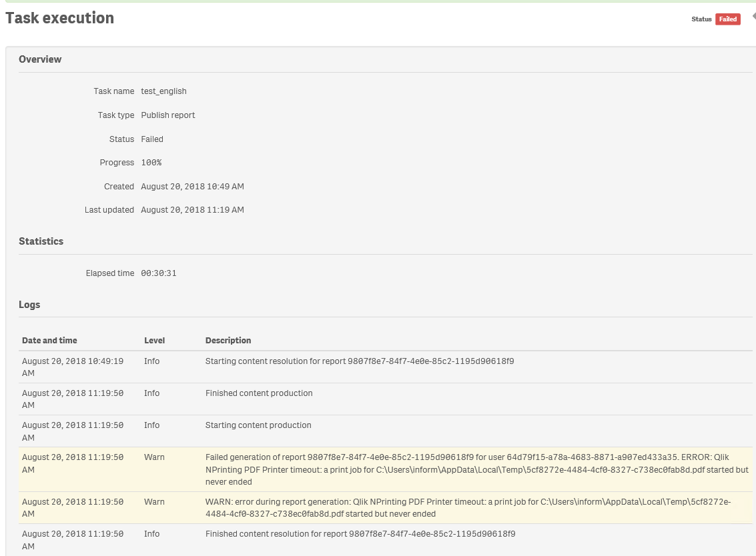Viewport: 756px width, 556px height.
Task: Click the Statistics section header
Action: (x=41, y=241)
